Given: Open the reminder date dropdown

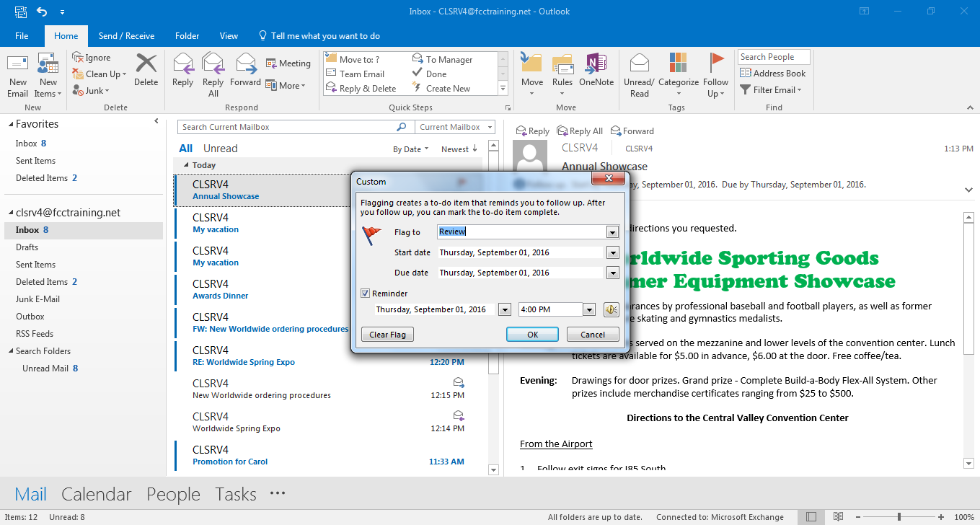Looking at the screenshot, I should (x=505, y=309).
